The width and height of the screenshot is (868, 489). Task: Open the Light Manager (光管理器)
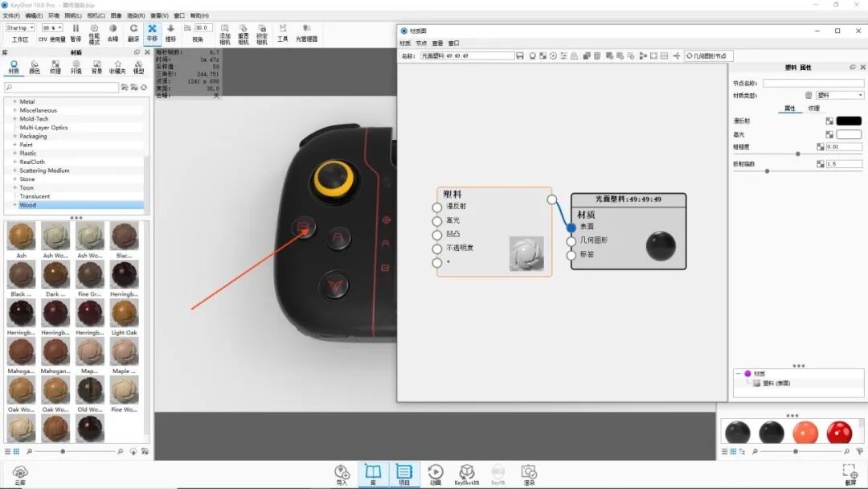click(308, 32)
